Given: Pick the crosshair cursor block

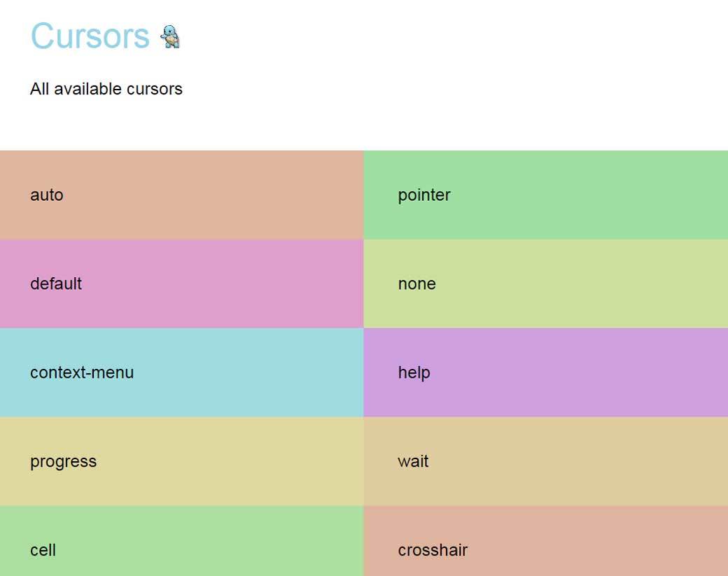Looking at the screenshot, I should click(x=546, y=542).
